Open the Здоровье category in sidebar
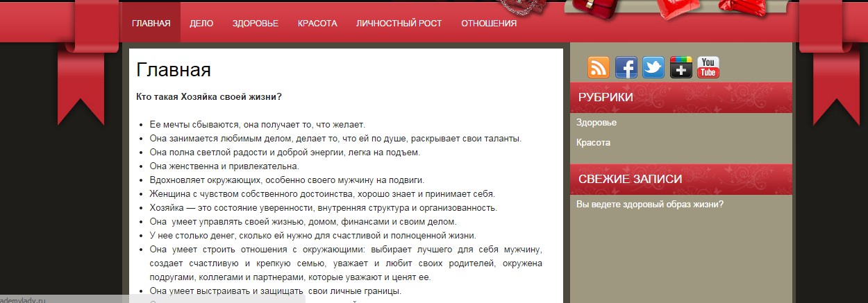 click(596, 122)
